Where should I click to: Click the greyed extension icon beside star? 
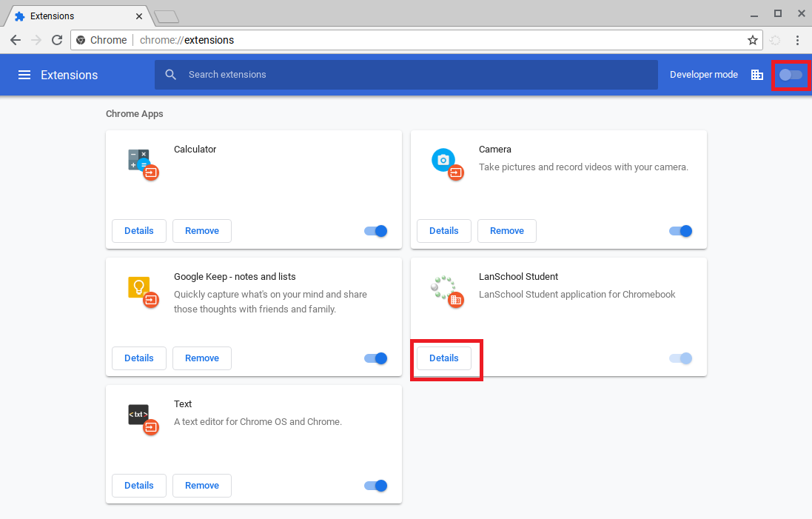[775, 40]
